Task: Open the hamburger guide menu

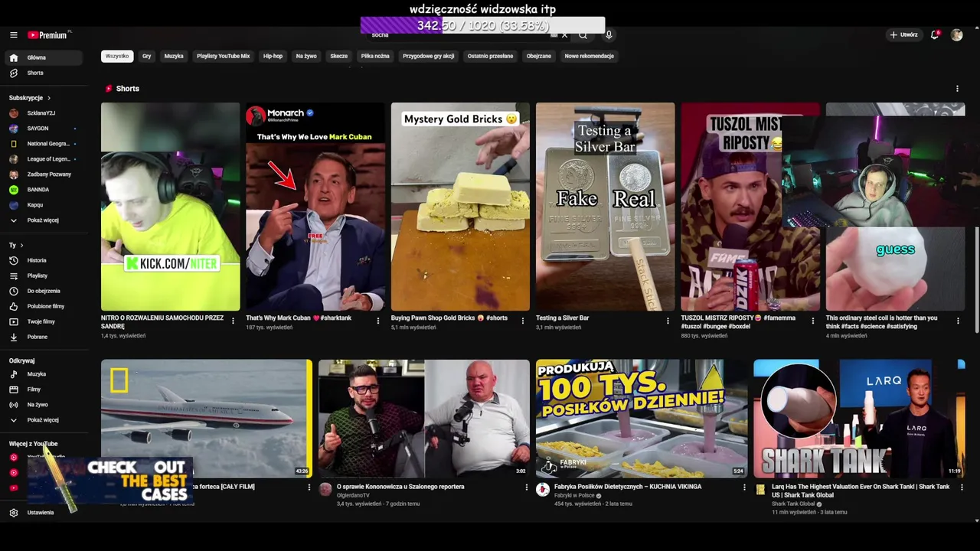Action: [x=14, y=35]
